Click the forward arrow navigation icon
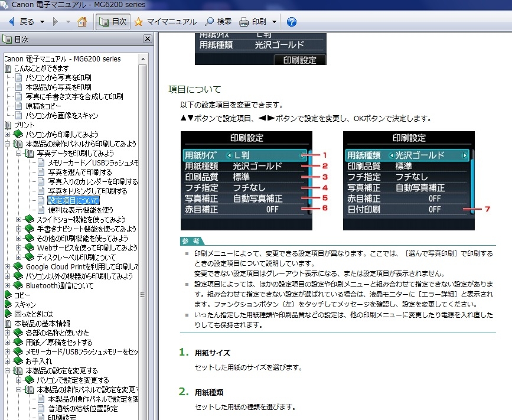This screenshot has height=420, width=512. (x=56, y=22)
